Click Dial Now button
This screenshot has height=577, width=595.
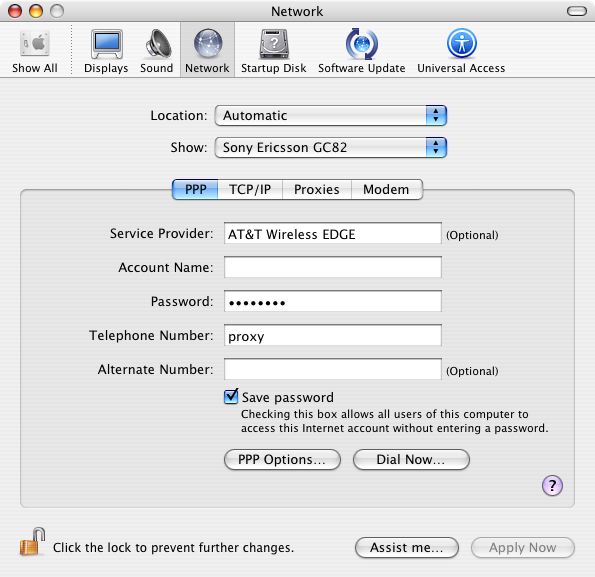(411, 459)
